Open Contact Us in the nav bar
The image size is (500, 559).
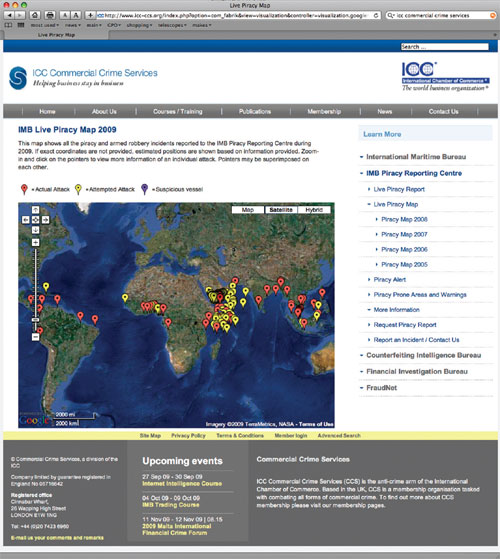(443, 112)
